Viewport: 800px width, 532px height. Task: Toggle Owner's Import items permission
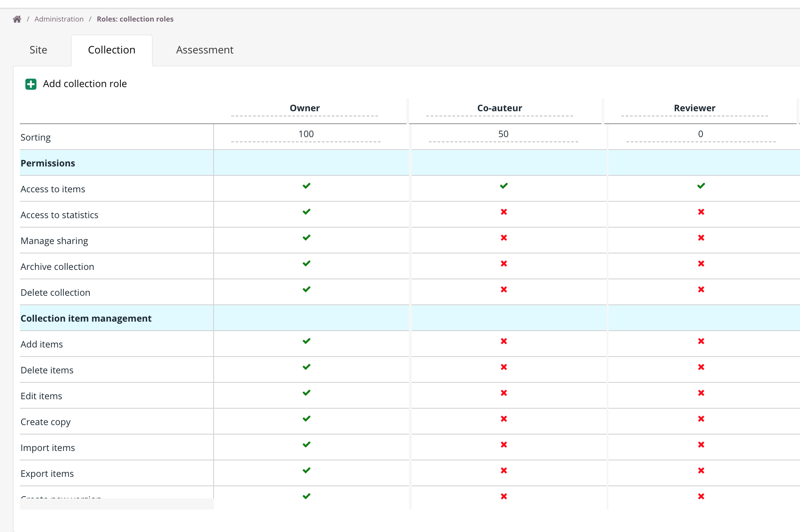(x=306, y=444)
